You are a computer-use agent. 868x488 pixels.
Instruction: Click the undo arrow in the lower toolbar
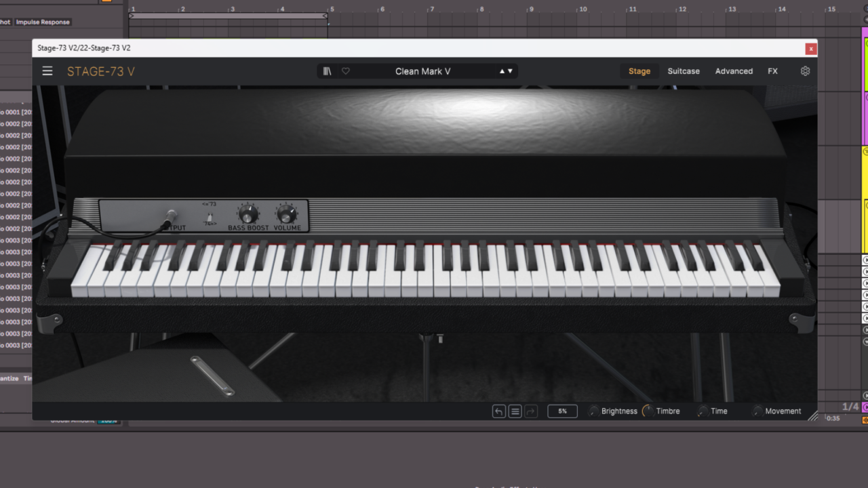[x=499, y=411]
